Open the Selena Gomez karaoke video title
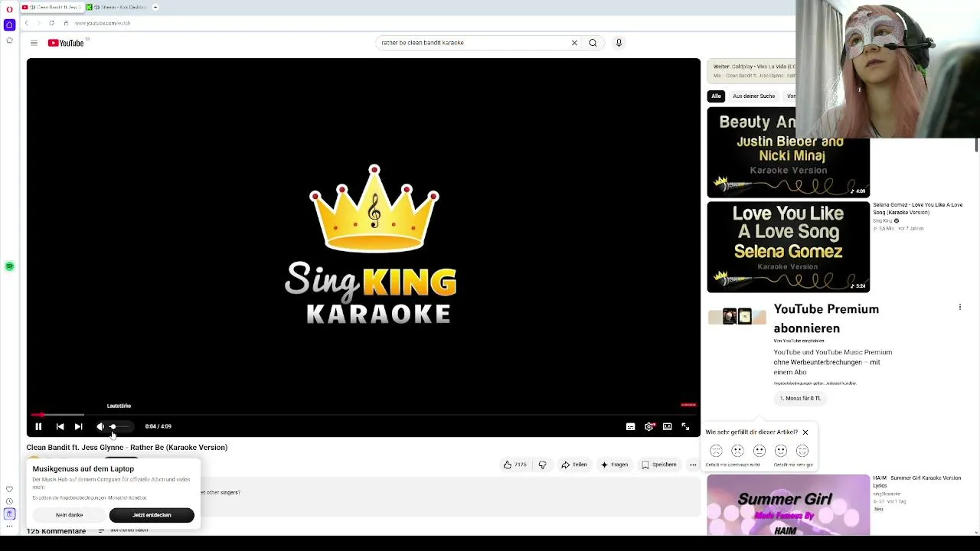This screenshot has width=980, height=551. tap(918, 208)
